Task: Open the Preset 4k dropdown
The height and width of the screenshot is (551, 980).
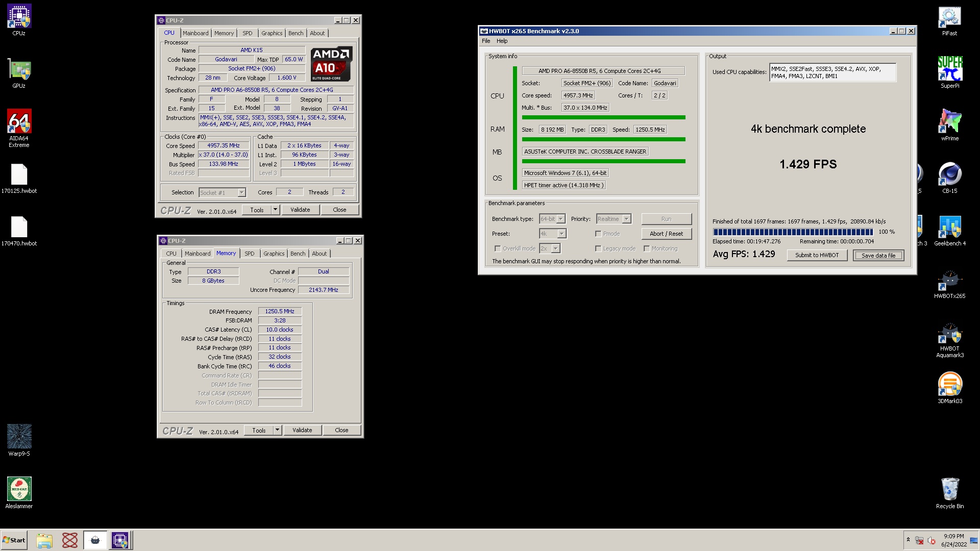Action: click(x=553, y=234)
